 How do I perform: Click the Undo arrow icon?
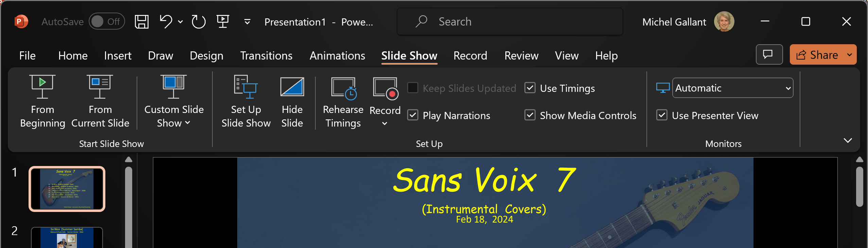pyautogui.click(x=166, y=22)
